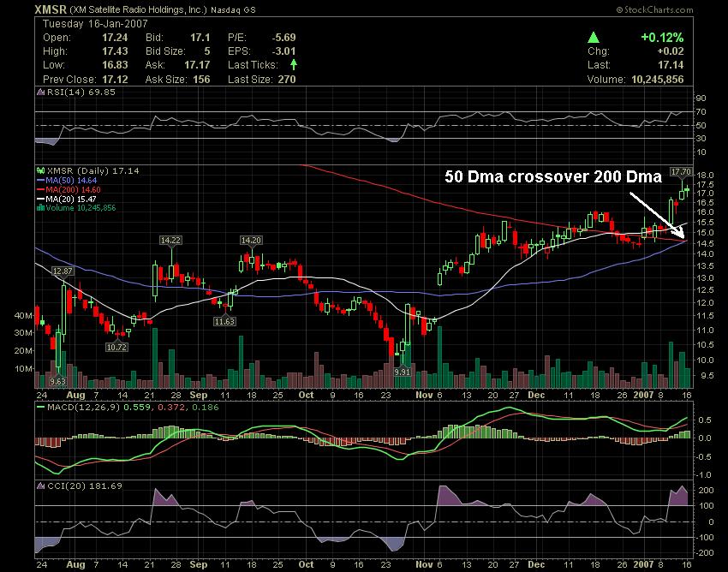The image size is (728, 572).
Task: Click the Prev Close value 17.12
Action: 115,80
